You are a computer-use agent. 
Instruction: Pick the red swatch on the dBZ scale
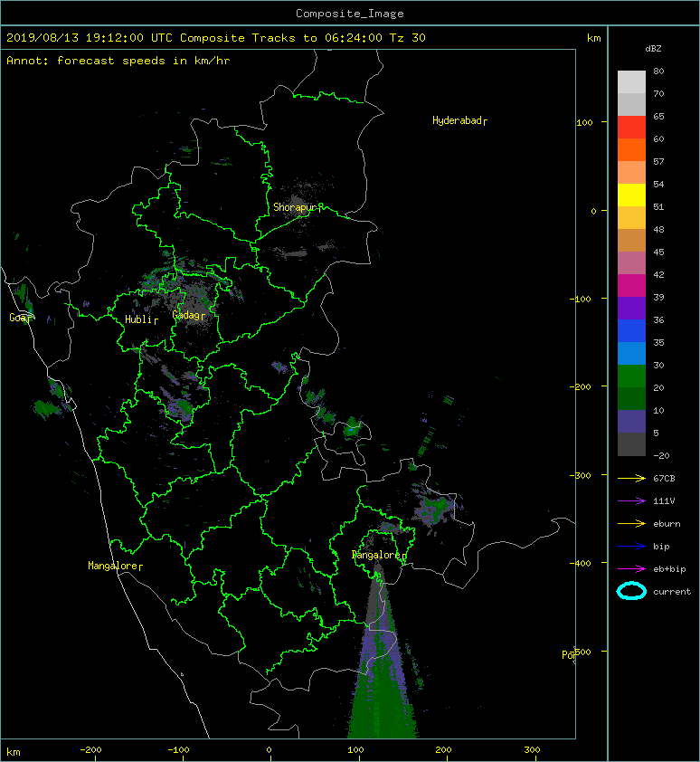point(631,128)
